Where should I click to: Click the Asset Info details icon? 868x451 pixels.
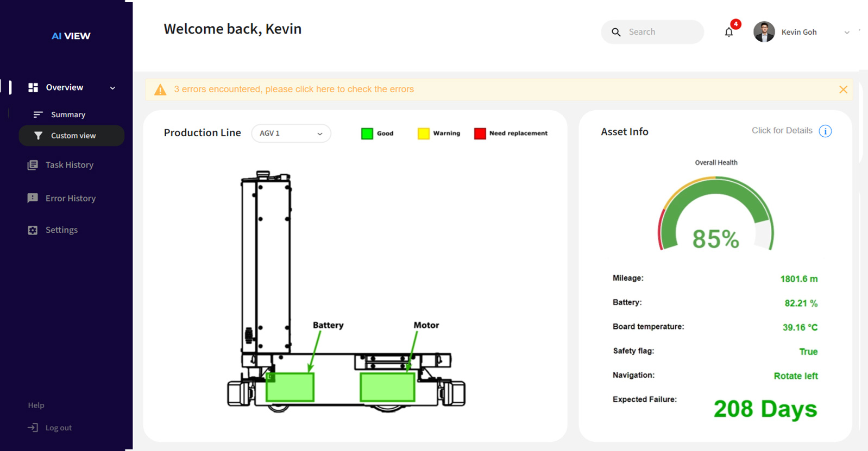coord(825,131)
